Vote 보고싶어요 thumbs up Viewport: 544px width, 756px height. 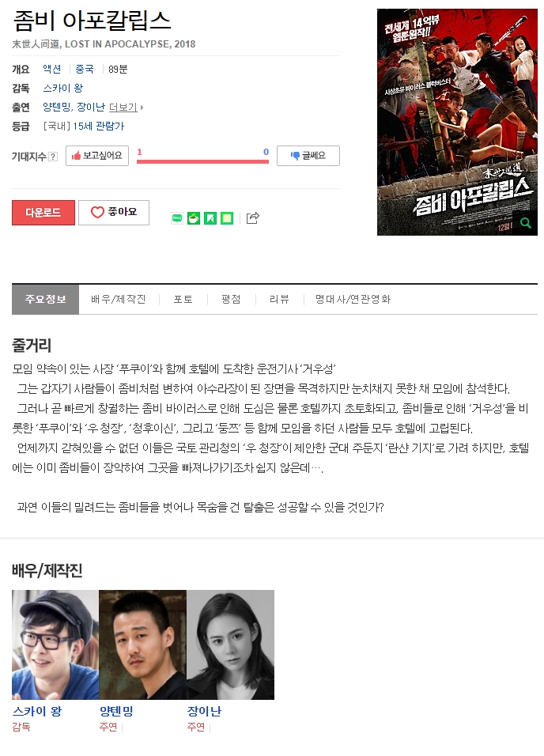coord(97,156)
